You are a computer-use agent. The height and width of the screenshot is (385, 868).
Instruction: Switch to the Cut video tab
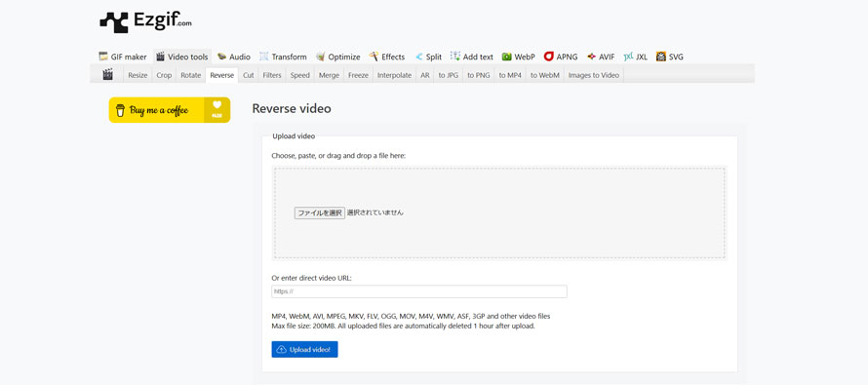pyautogui.click(x=249, y=75)
